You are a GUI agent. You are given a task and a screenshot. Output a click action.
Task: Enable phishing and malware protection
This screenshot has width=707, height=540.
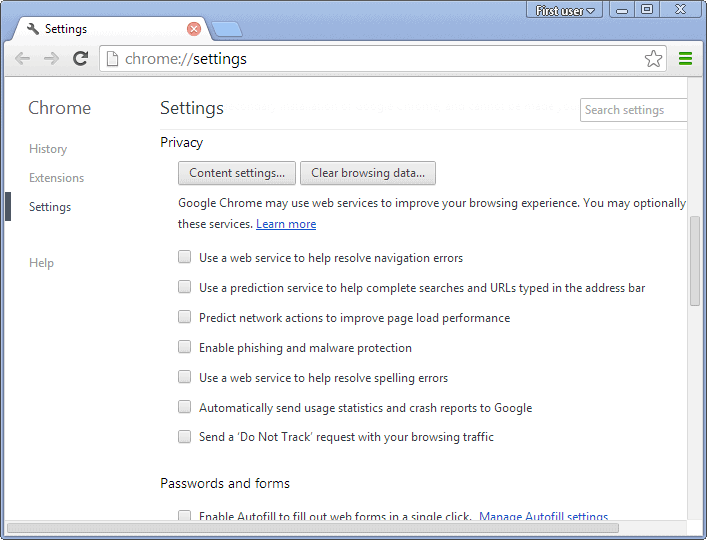click(x=184, y=347)
